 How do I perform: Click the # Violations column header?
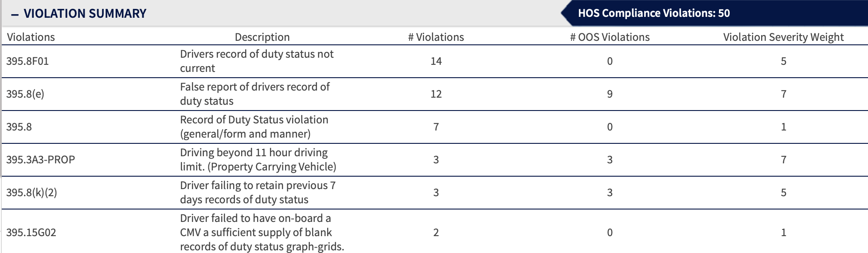point(436,37)
